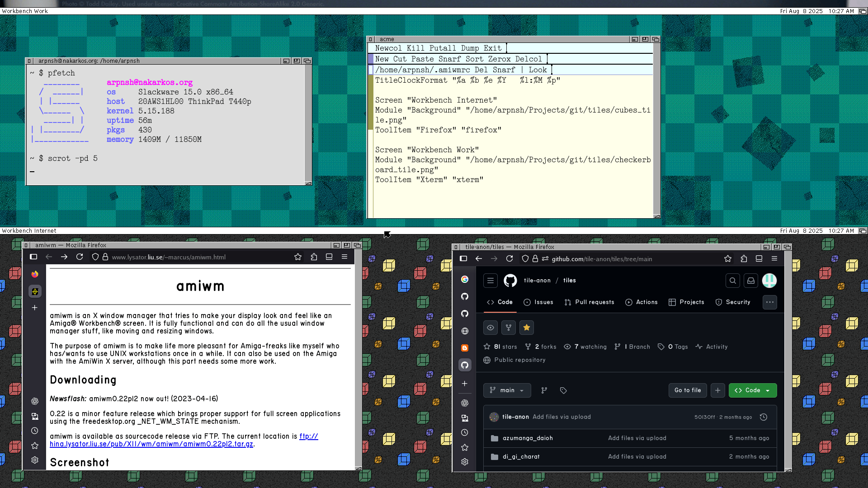Toggle the watch eye button on tiles repo

point(491,328)
